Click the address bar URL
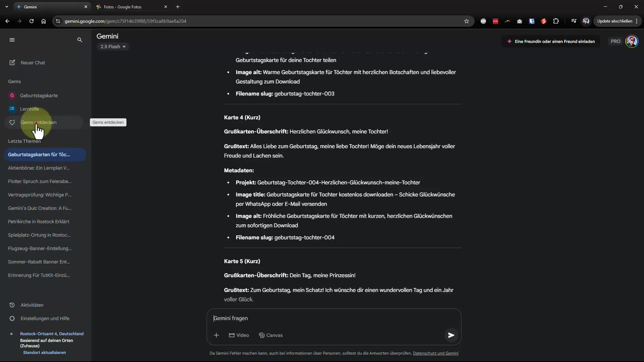This screenshot has height=362, width=644. click(125, 21)
